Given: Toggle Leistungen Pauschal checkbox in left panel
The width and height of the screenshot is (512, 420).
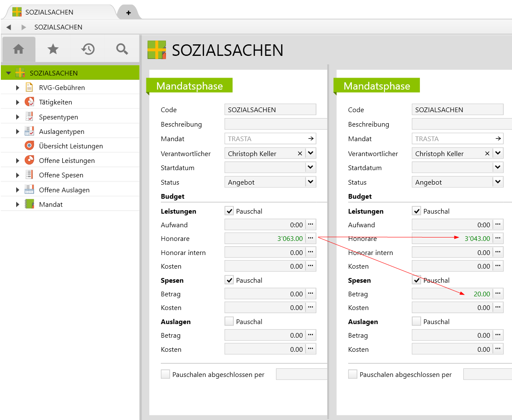Looking at the screenshot, I should (230, 211).
